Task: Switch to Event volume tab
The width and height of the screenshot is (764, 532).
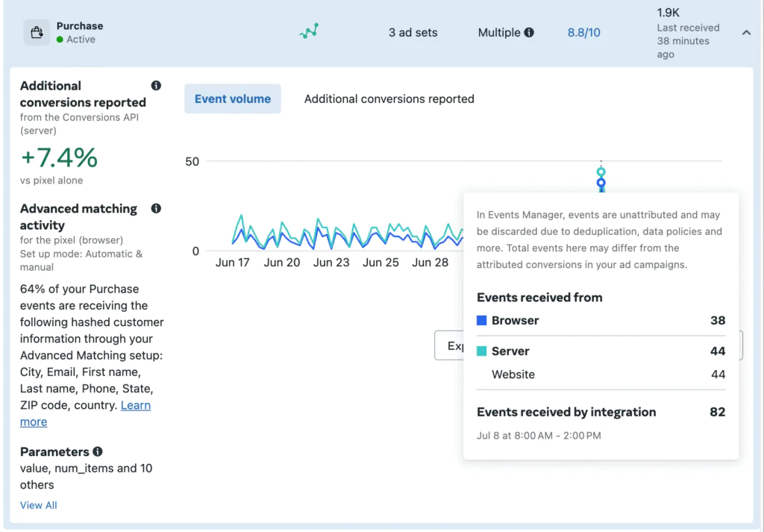Action: [233, 99]
